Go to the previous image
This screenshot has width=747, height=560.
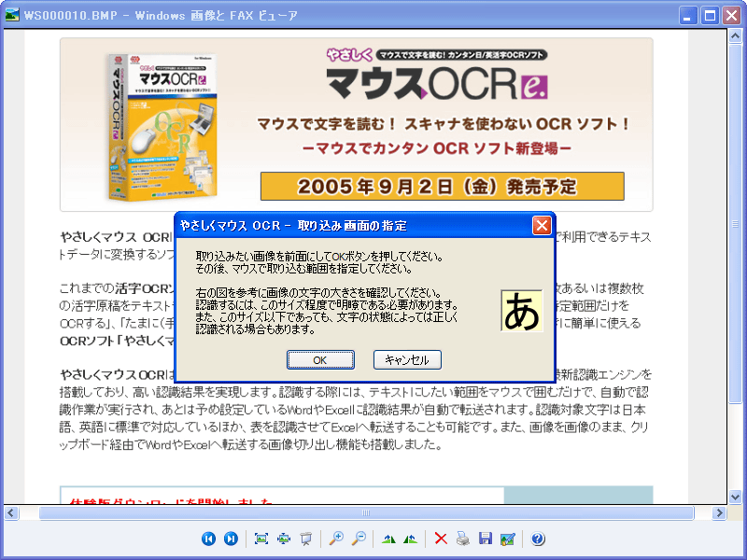pos(208,539)
